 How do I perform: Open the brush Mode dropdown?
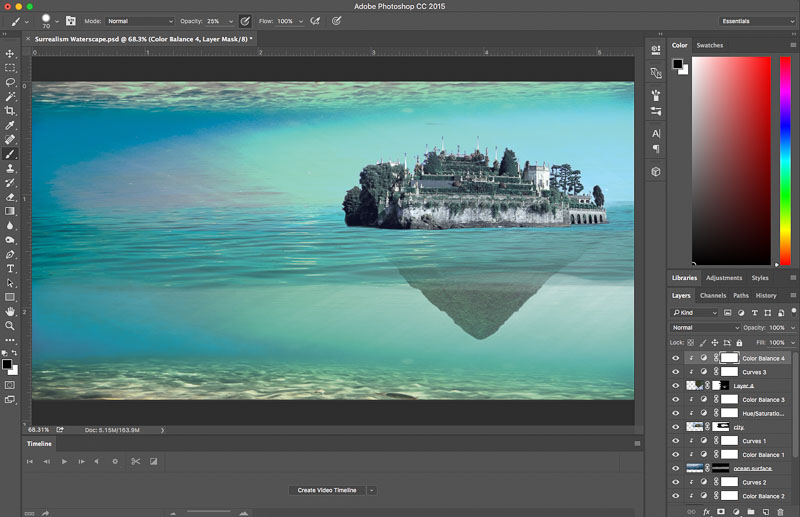(x=140, y=21)
